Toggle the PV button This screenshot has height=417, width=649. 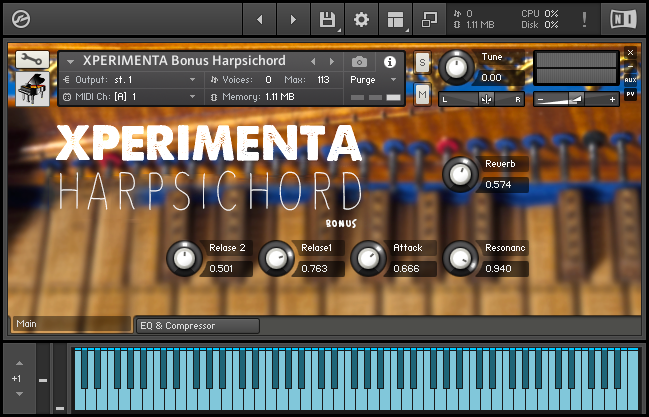click(x=630, y=94)
